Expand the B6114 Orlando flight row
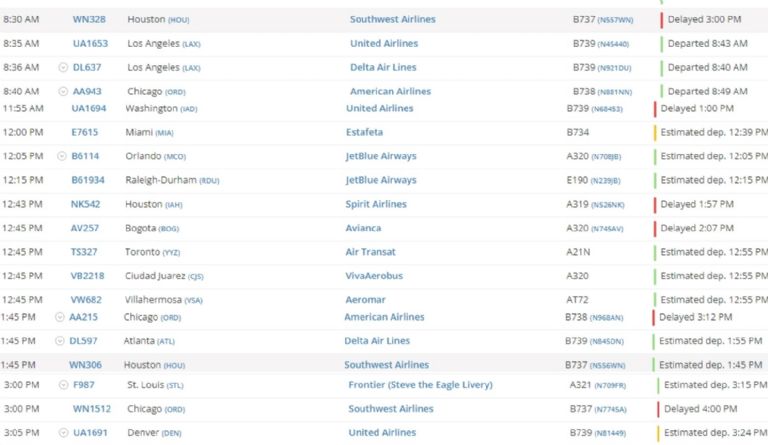The image size is (768, 445). (61, 156)
